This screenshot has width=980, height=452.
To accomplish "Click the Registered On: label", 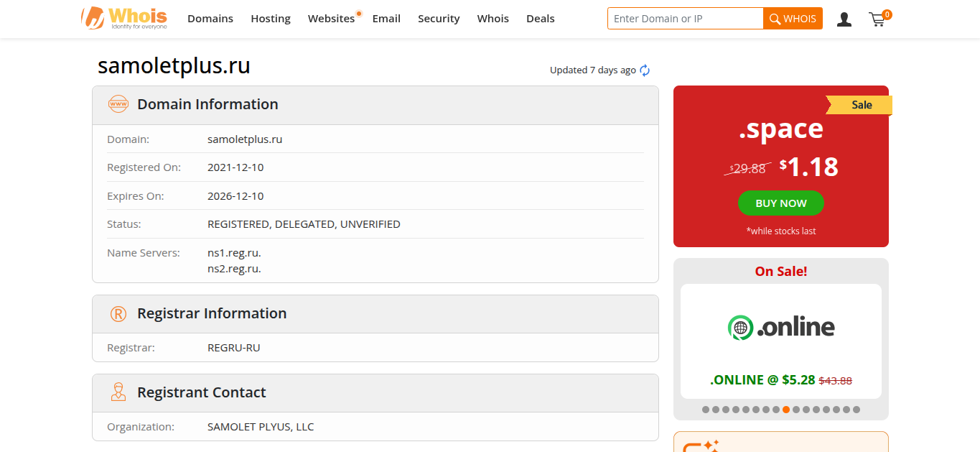I will 144,167.
